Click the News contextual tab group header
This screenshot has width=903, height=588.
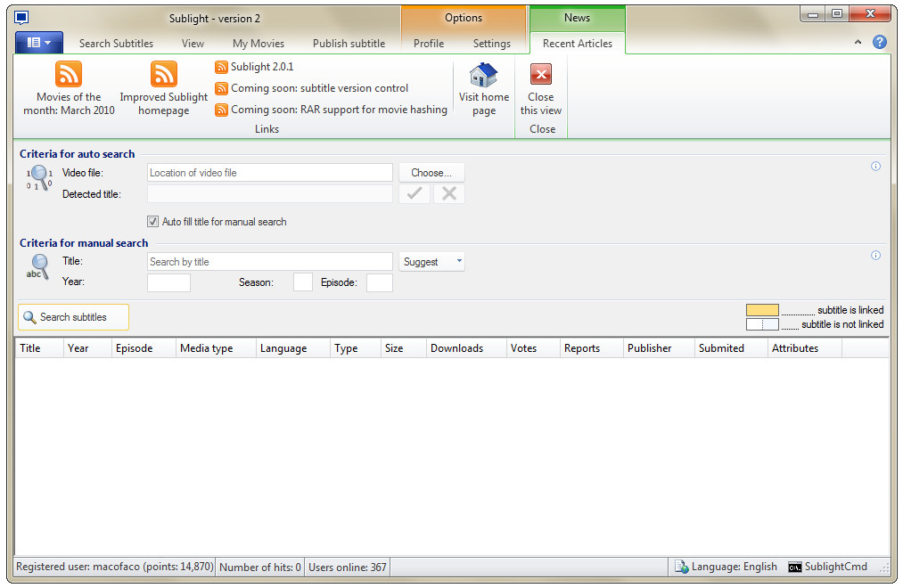pyautogui.click(x=577, y=18)
